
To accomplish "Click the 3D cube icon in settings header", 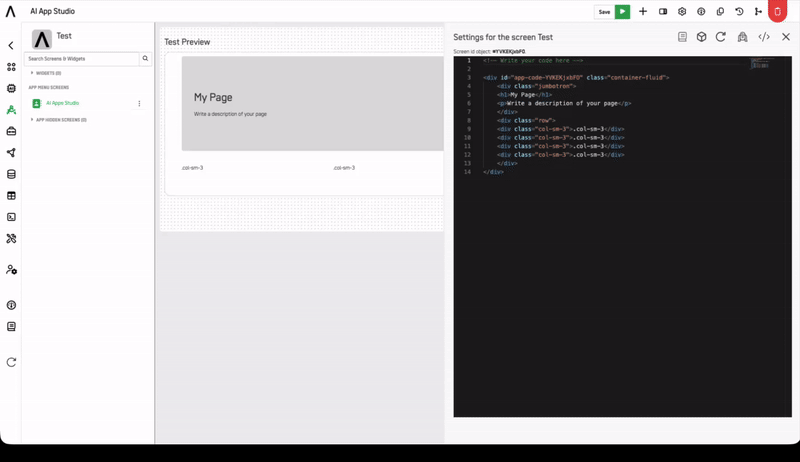I will pos(702,37).
